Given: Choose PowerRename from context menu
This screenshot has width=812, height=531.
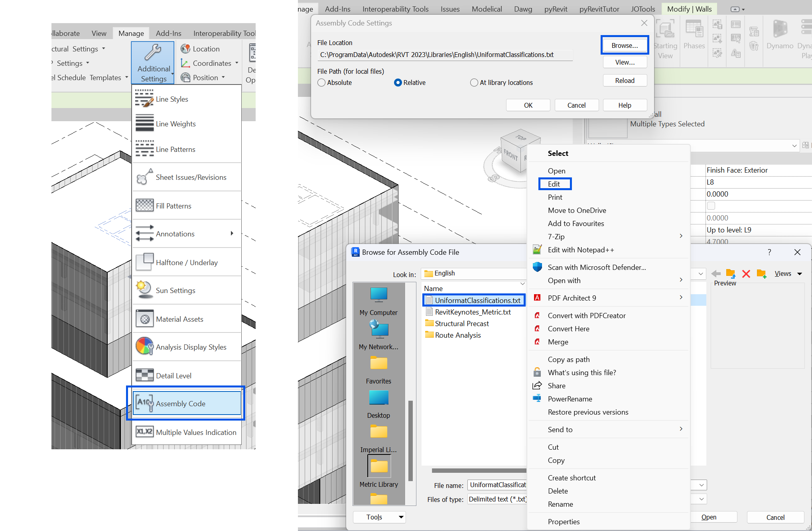Looking at the screenshot, I should point(570,399).
